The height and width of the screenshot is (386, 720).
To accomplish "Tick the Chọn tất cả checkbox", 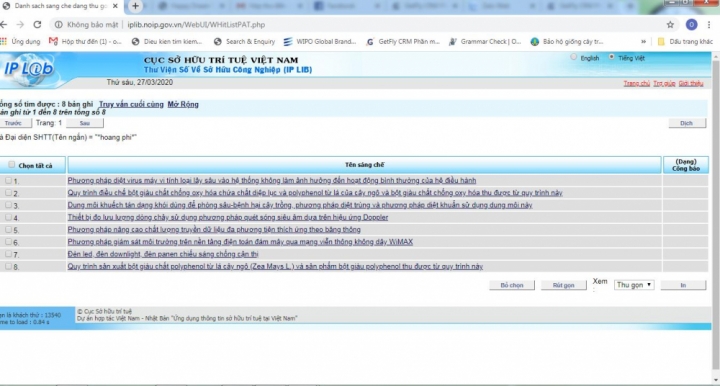I will [11, 165].
